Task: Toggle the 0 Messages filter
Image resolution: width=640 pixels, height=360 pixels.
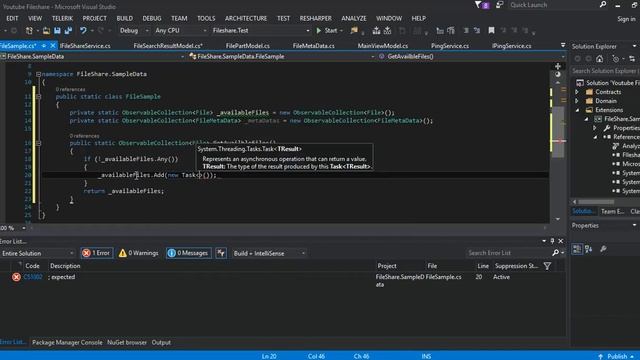Action: (x=188, y=253)
